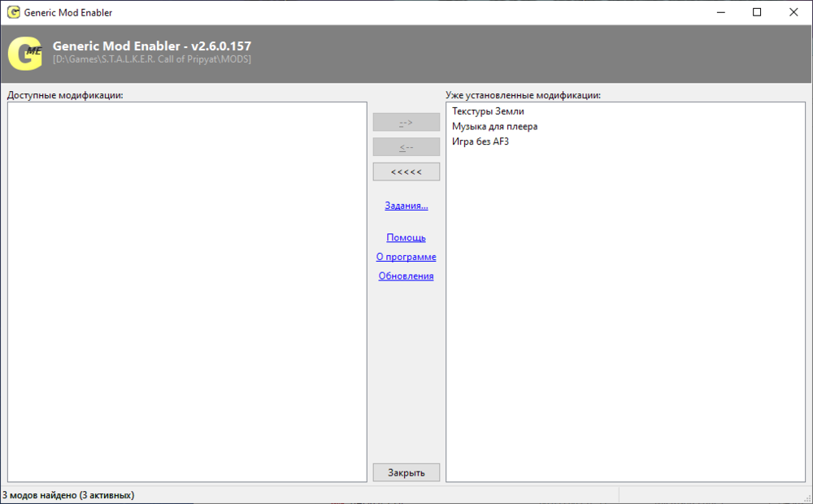
Task: Open the Помощь link
Action: (406, 237)
